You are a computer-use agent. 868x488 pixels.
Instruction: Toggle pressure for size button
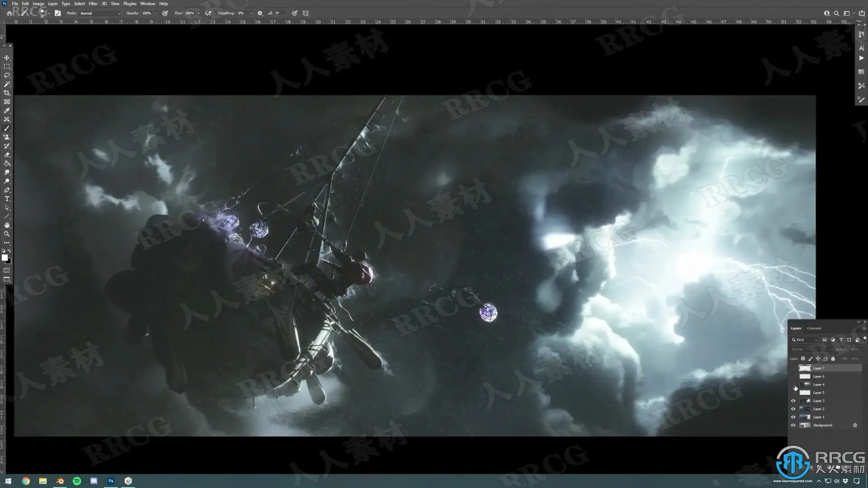[x=294, y=13]
